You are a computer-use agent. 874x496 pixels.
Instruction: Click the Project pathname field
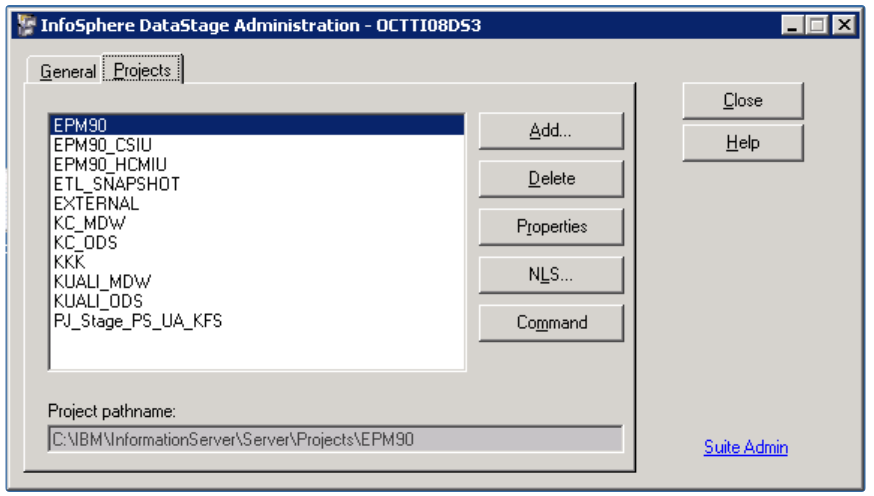coord(335,439)
